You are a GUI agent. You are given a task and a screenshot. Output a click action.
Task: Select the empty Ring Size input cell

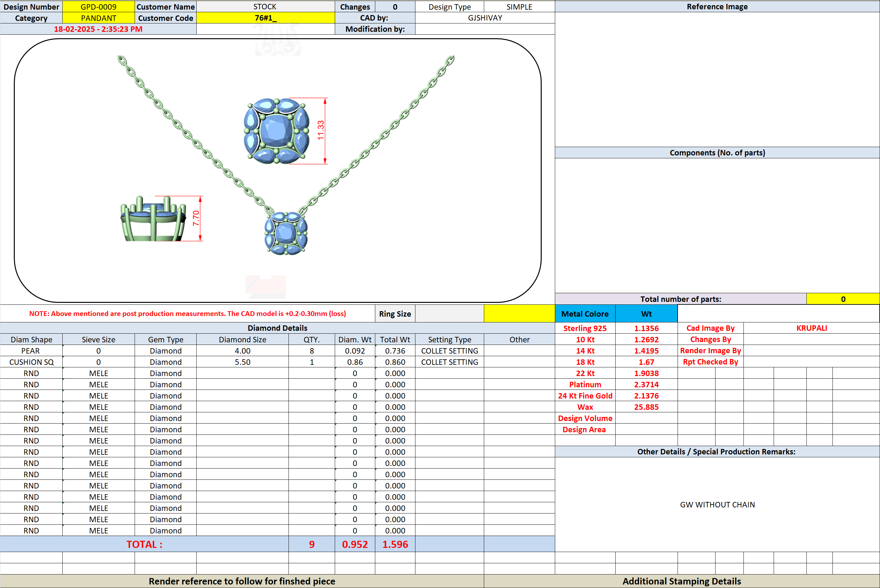pyautogui.click(x=449, y=313)
